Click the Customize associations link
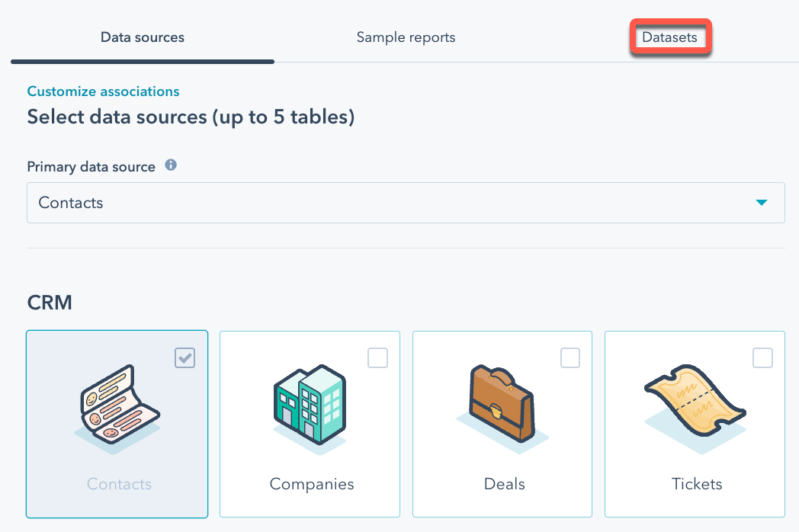The height and width of the screenshot is (532, 799). click(103, 91)
